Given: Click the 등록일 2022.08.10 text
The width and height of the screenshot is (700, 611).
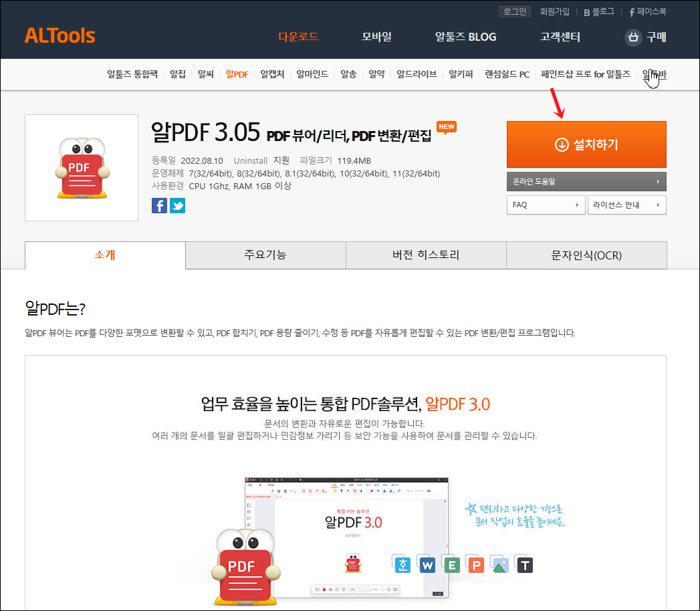Looking at the screenshot, I should pyautogui.click(x=187, y=160).
